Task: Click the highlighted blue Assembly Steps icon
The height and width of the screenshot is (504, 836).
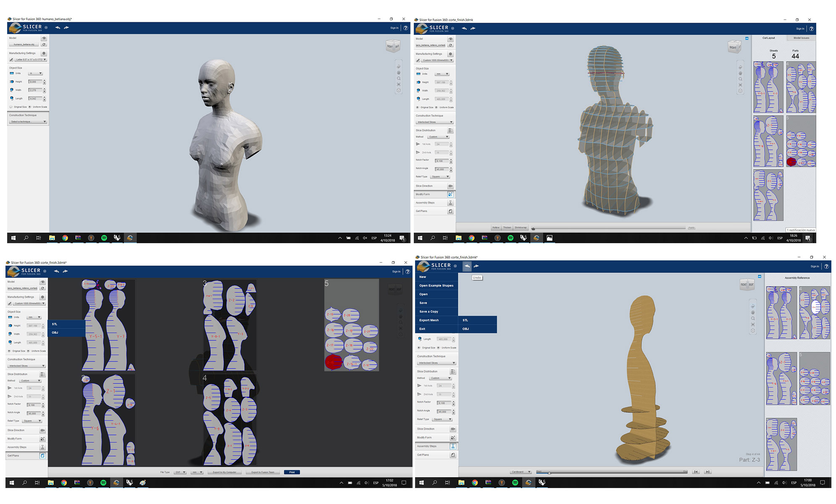Action: coord(453,446)
